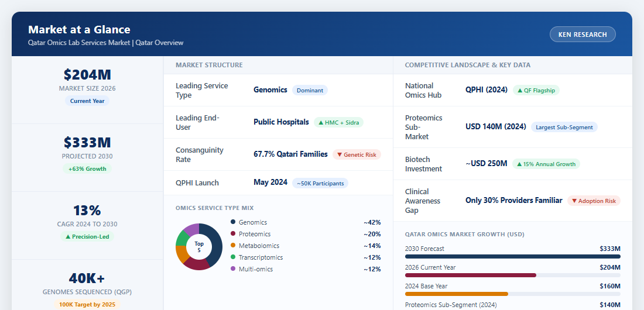Click the KEN RESEARCH button

tap(583, 35)
